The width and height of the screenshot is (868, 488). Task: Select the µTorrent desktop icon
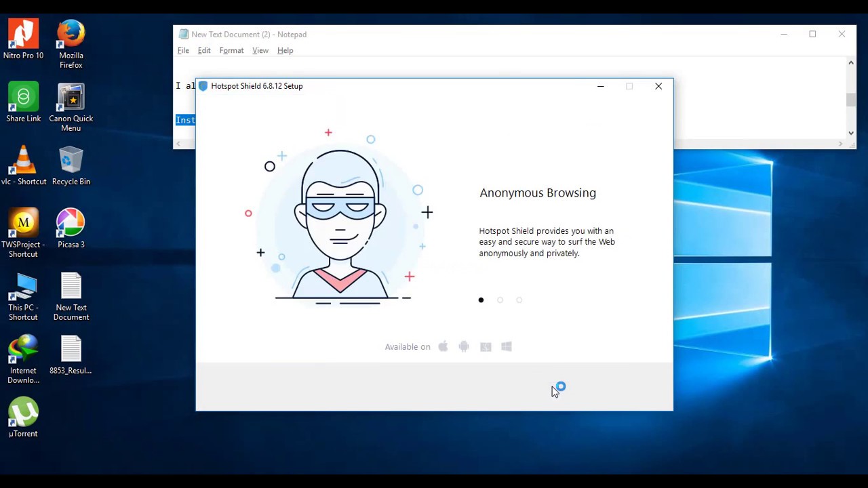23,418
